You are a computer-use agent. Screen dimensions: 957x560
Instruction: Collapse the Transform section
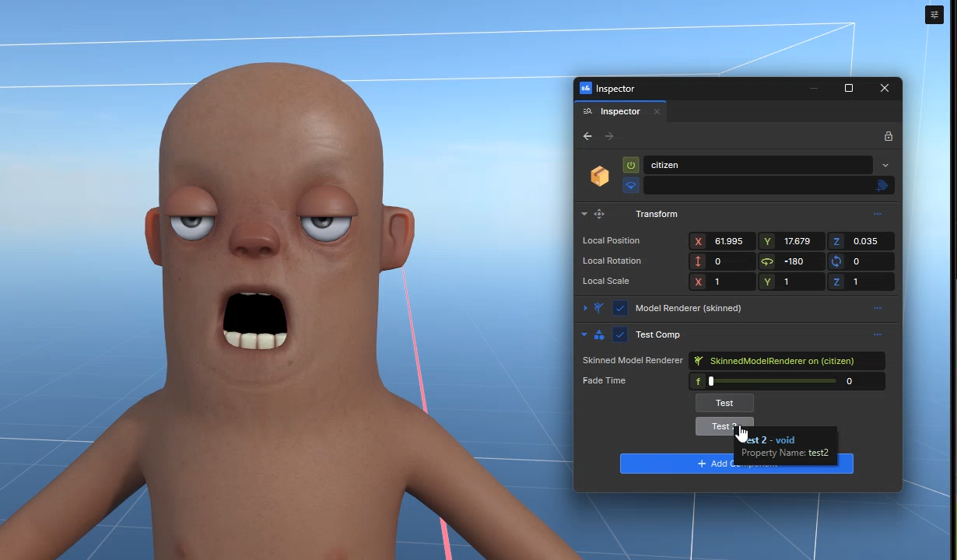click(584, 214)
